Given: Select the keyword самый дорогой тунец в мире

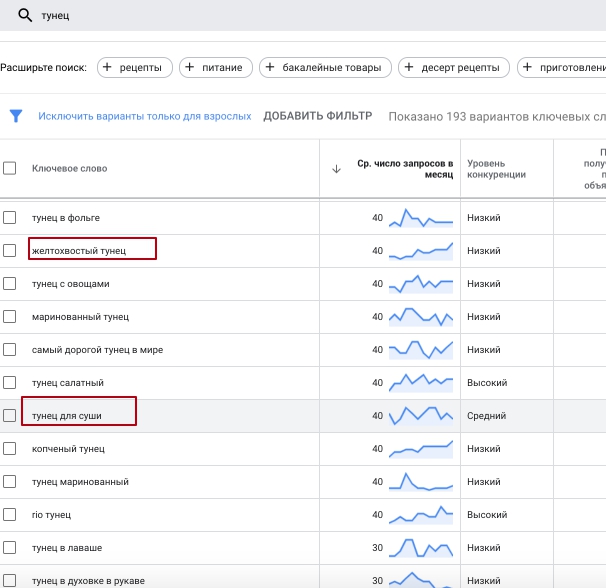Looking at the screenshot, I should coord(97,350).
